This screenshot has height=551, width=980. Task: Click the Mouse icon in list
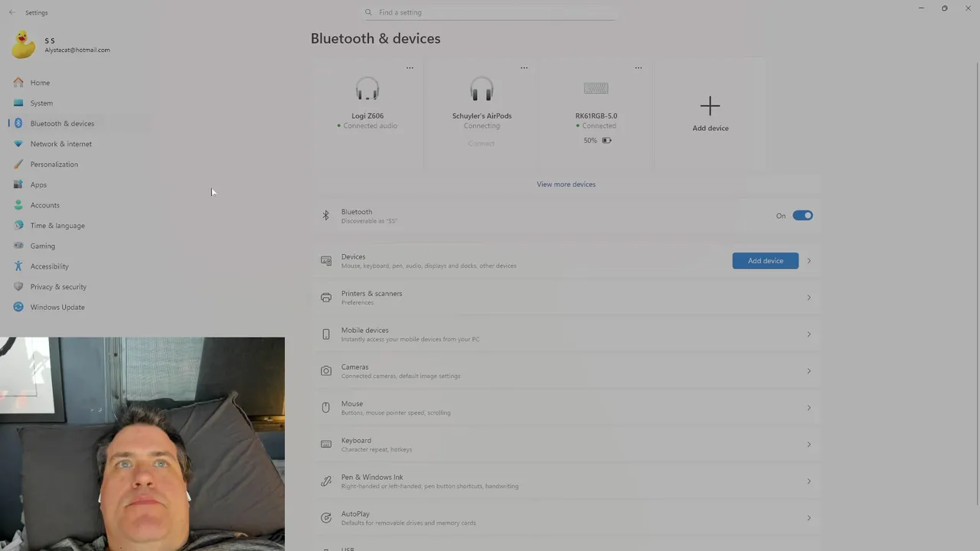[x=326, y=408]
